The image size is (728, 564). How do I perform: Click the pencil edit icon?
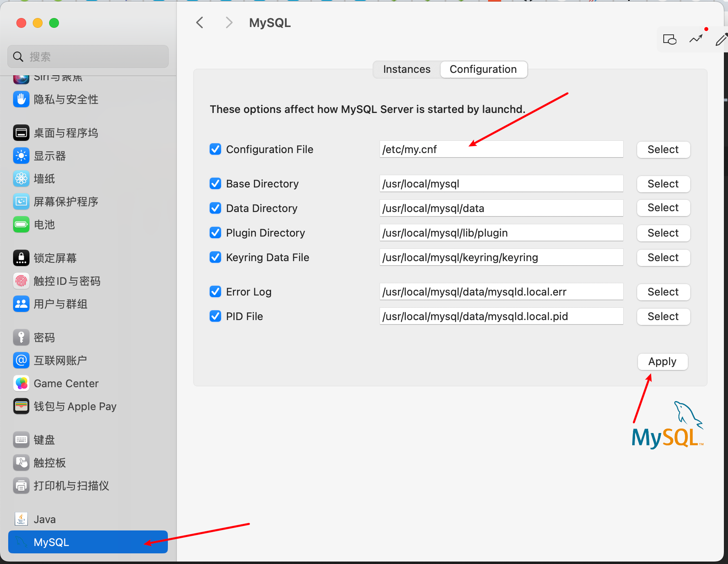click(x=721, y=40)
